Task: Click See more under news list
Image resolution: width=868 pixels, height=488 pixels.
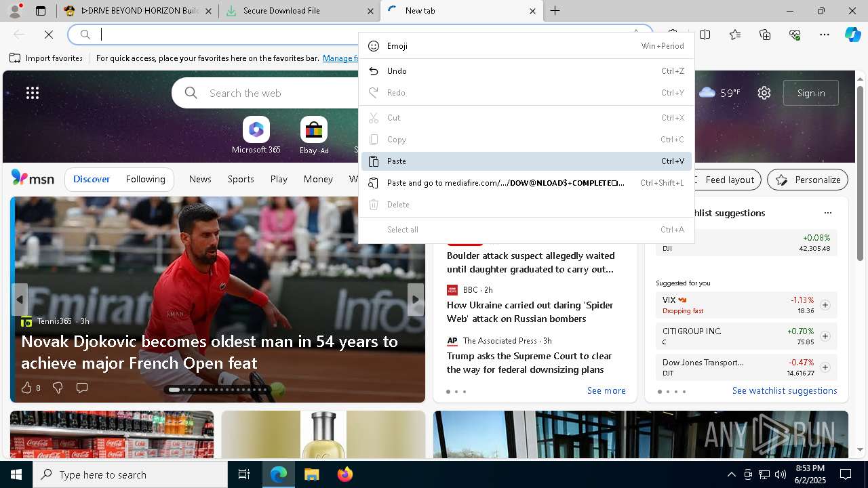Action: point(606,390)
